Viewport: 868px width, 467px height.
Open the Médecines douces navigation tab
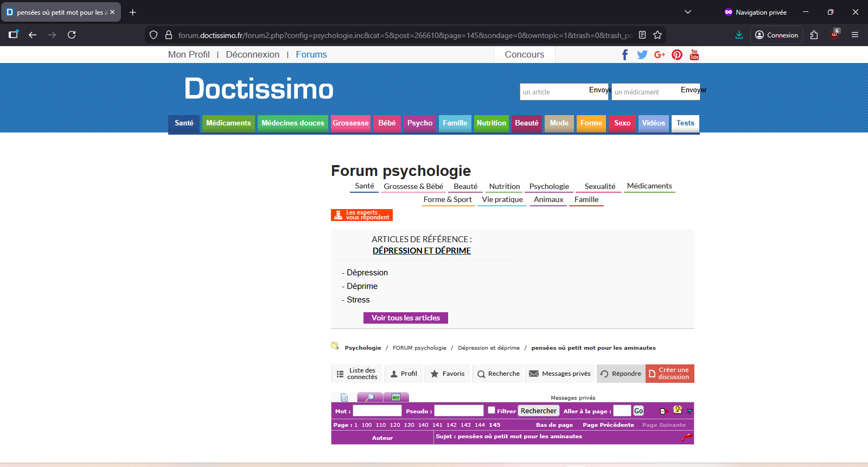point(293,123)
